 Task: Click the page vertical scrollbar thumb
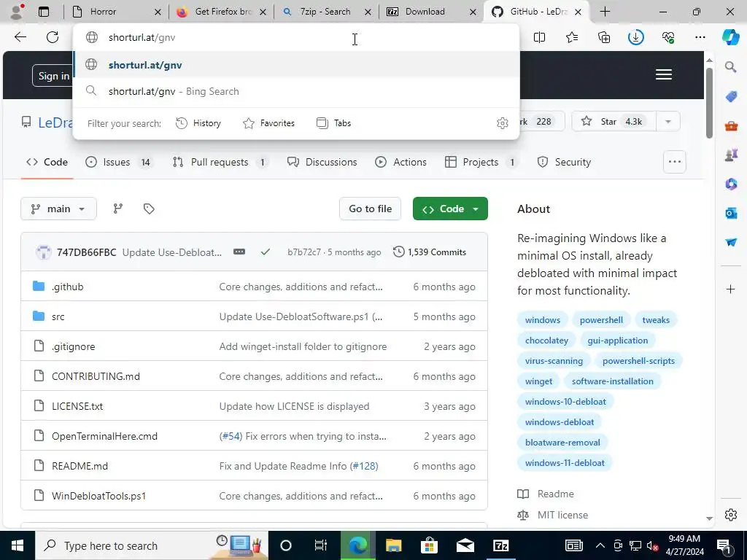(x=709, y=103)
